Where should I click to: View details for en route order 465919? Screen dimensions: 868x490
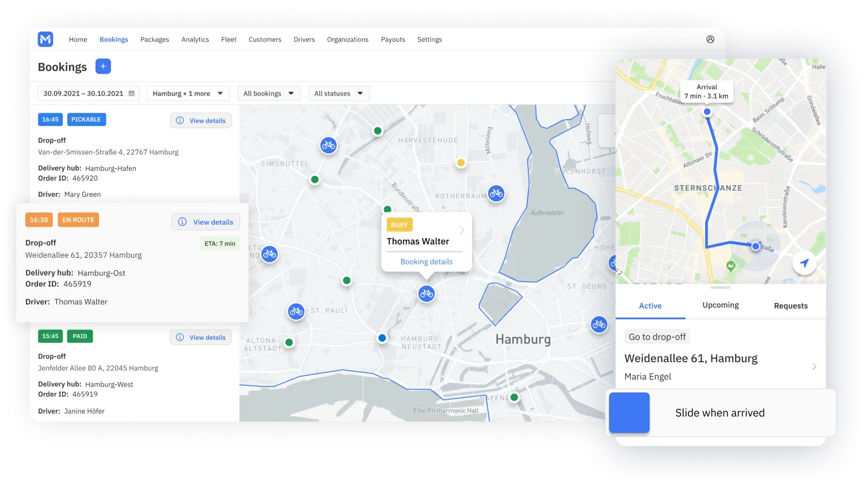pyautogui.click(x=205, y=222)
